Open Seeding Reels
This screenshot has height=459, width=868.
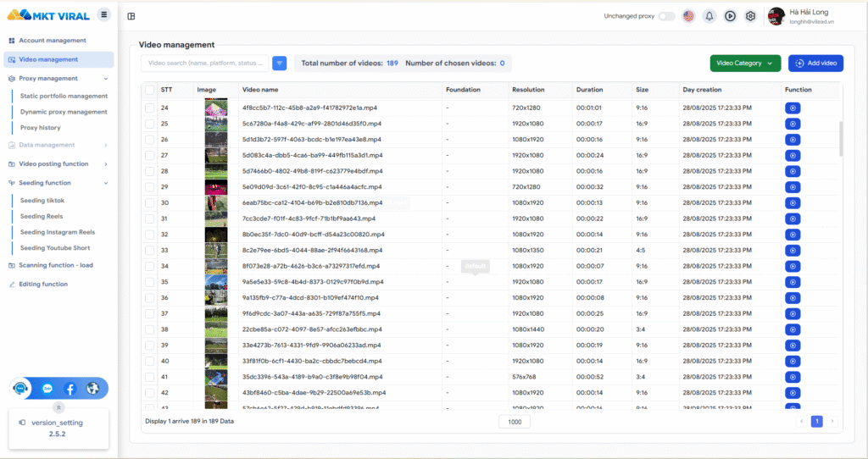pos(42,216)
